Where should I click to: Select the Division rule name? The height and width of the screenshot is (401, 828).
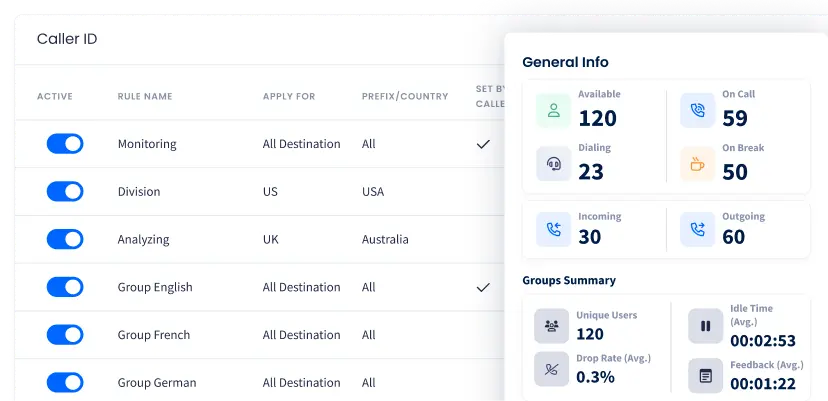click(139, 191)
